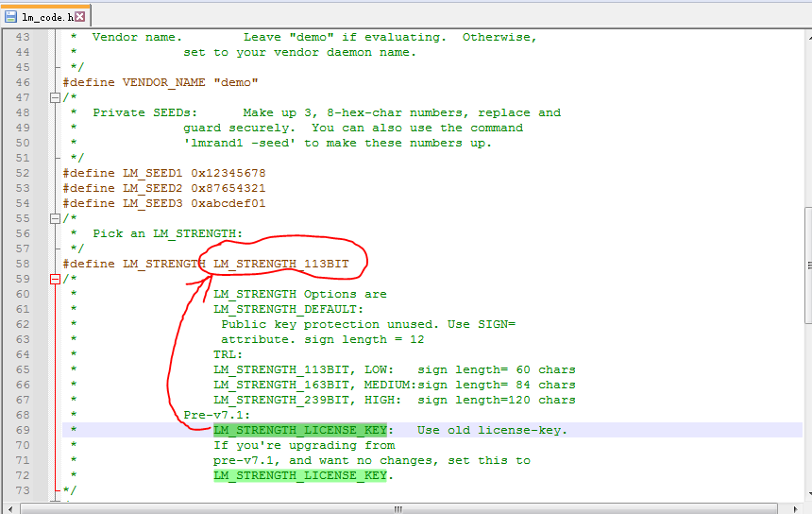Click the horizontal scrollbar left arrow

pyautogui.click(x=9, y=509)
